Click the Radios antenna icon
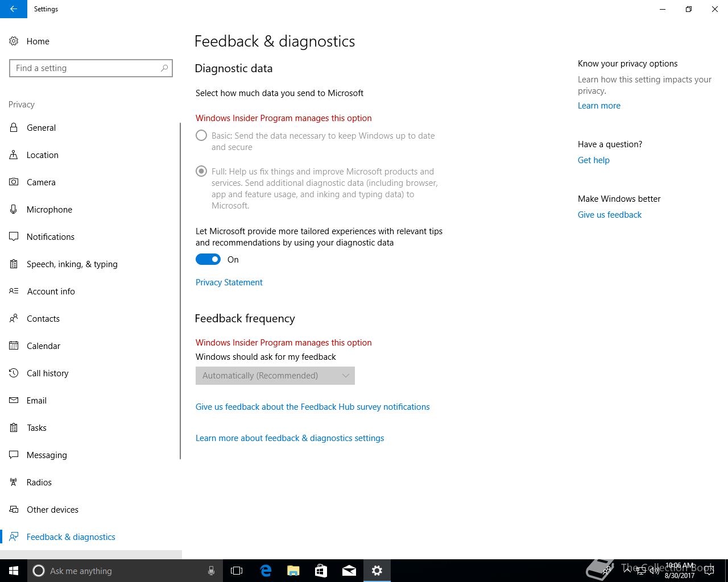 pos(14,482)
